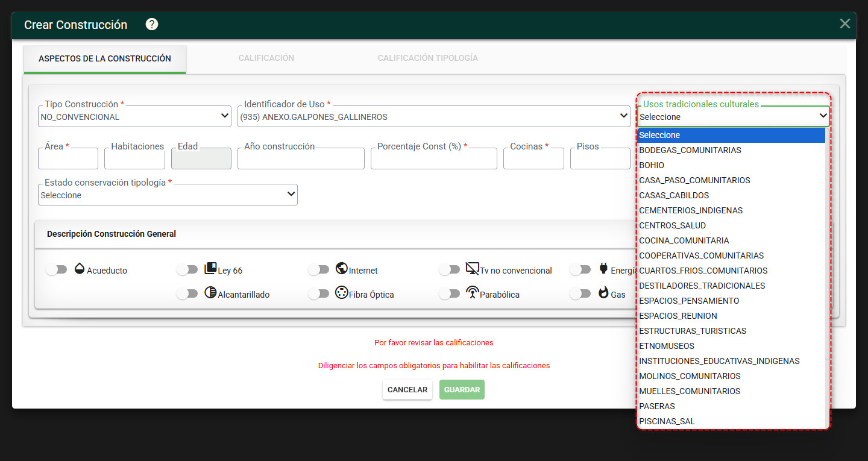868x461 pixels.
Task: Open the Tipo Construcción dropdown
Action: pyautogui.click(x=134, y=116)
